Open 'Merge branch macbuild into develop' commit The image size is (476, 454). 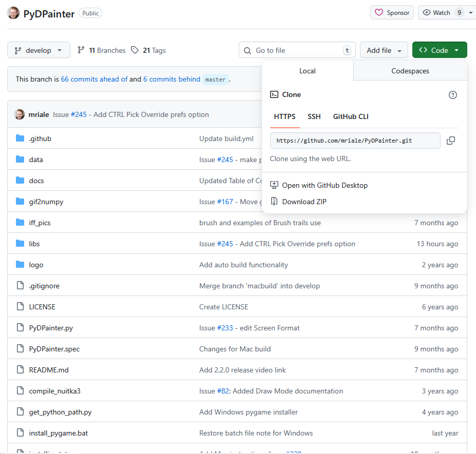click(259, 286)
